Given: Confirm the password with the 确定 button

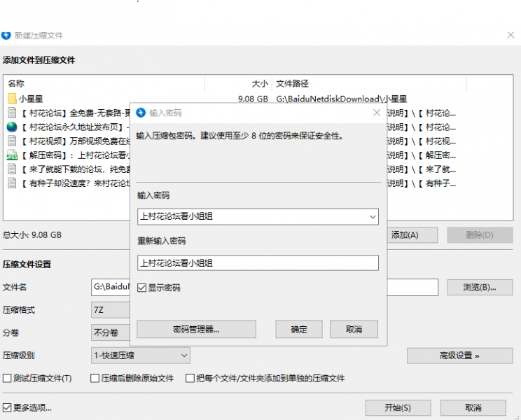Looking at the screenshot, I should click(299, 329).
